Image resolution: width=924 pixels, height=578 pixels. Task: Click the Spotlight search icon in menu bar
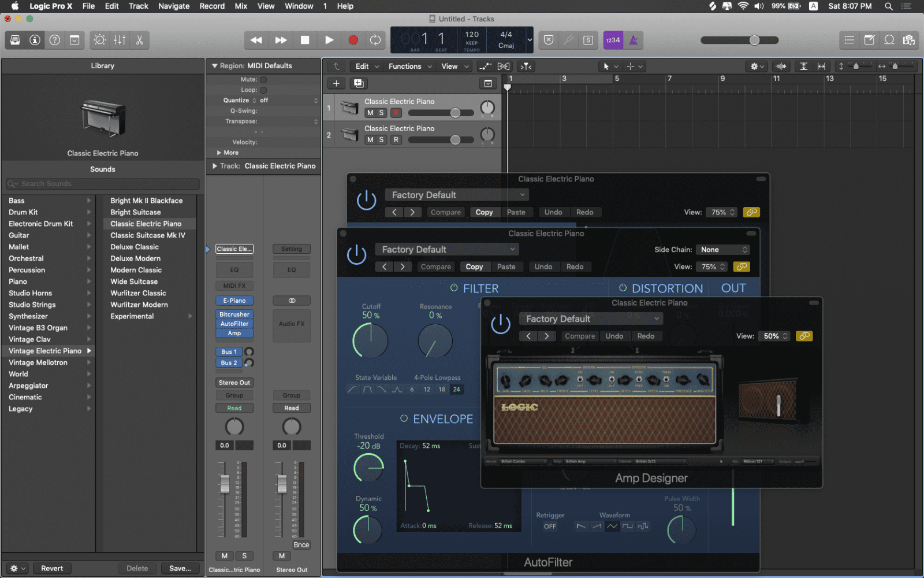[889, 6]
